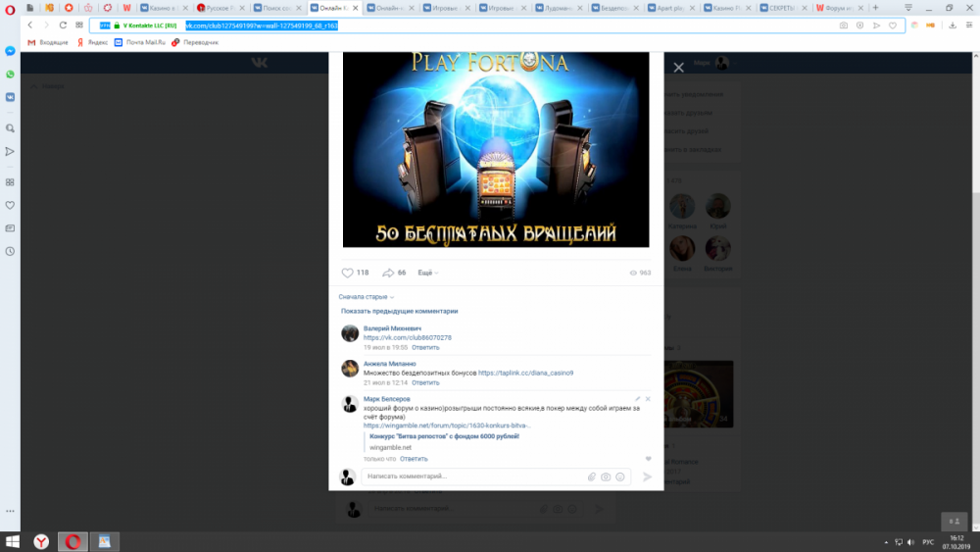Open Messenger in the Opera sidebar
Image resolution: width=980 pixels, height=552 pixels.
pyautogui.click(x=10, y=51)
